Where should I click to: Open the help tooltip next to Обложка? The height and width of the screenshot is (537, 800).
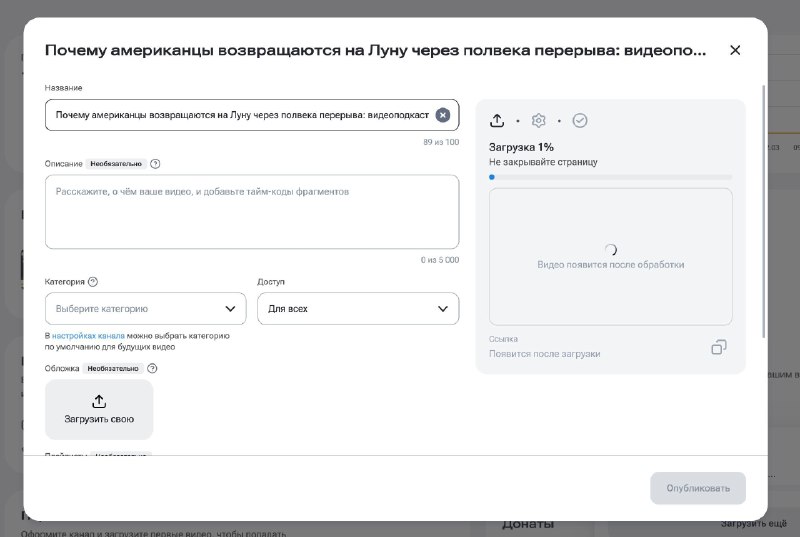(x=152, y=368)
